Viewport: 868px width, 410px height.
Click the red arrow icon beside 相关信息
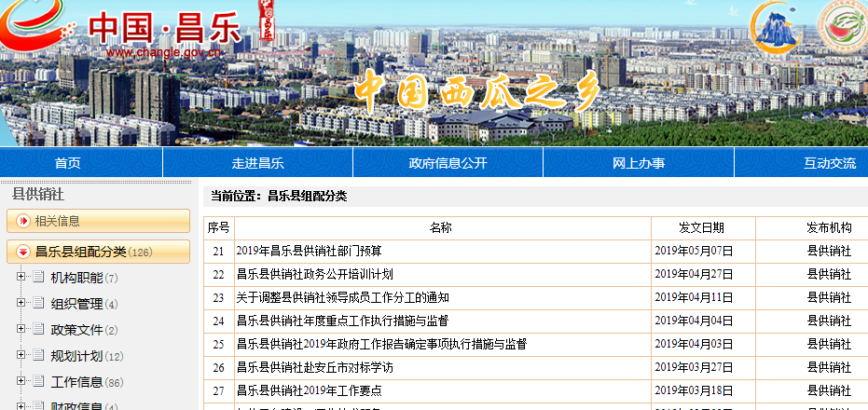pos(22,221)
